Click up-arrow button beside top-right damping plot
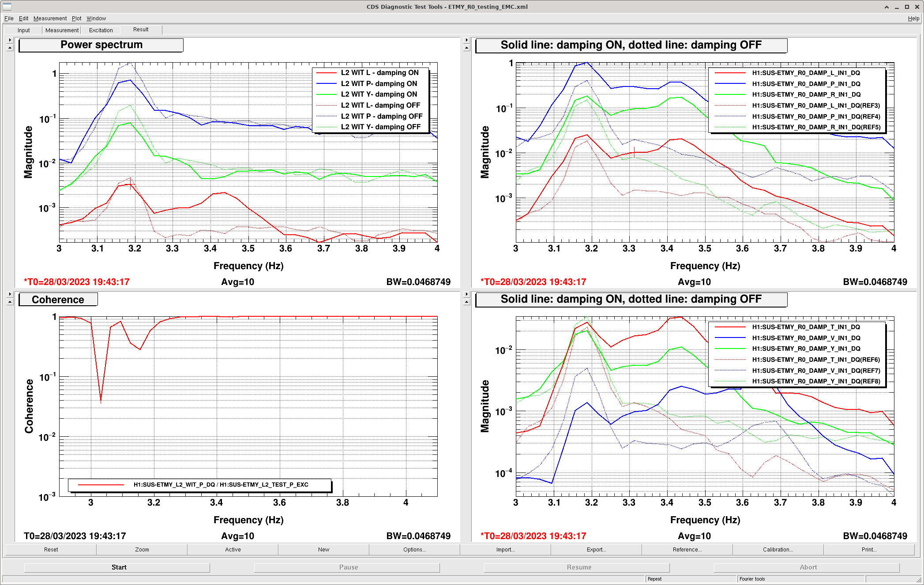The width and height of the screenshot is (924, 585). [467, 48]
